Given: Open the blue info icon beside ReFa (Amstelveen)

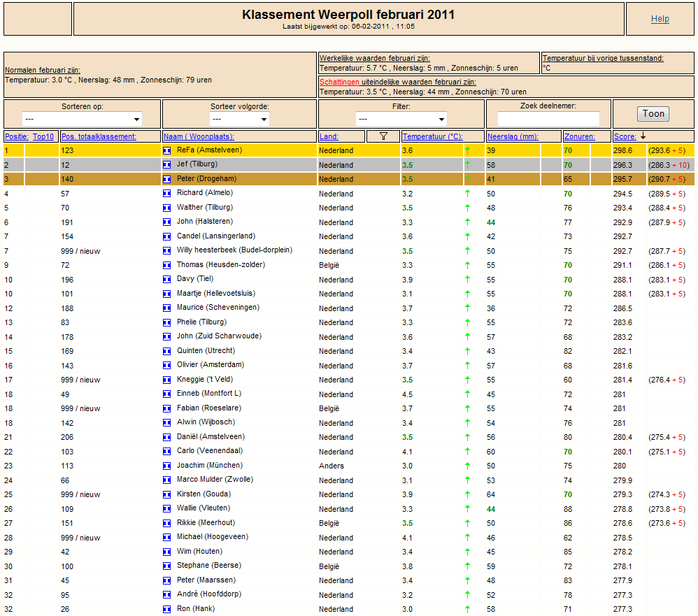Looking at the screenshot, I should 167,150.
